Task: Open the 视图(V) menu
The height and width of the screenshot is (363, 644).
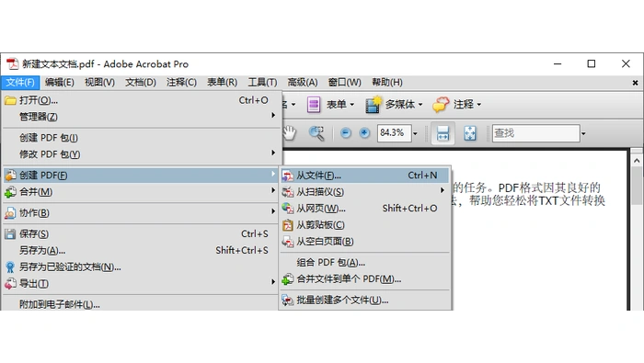Action: 99,83
